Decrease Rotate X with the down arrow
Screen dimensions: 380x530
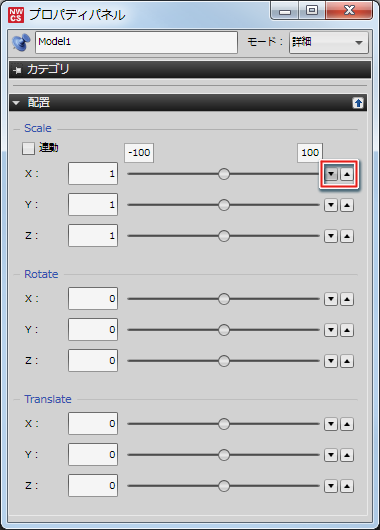click(331, 299)
